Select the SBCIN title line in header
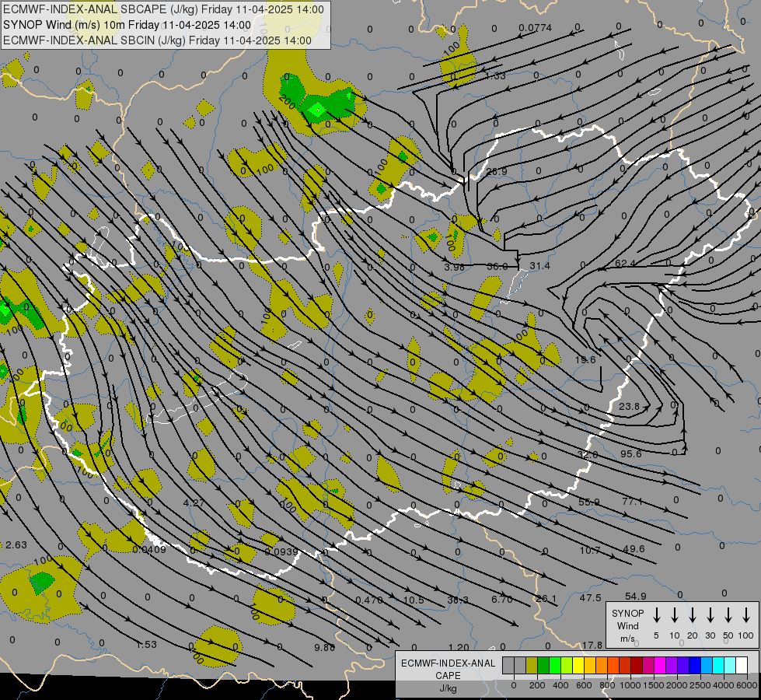 coord(157,40)
